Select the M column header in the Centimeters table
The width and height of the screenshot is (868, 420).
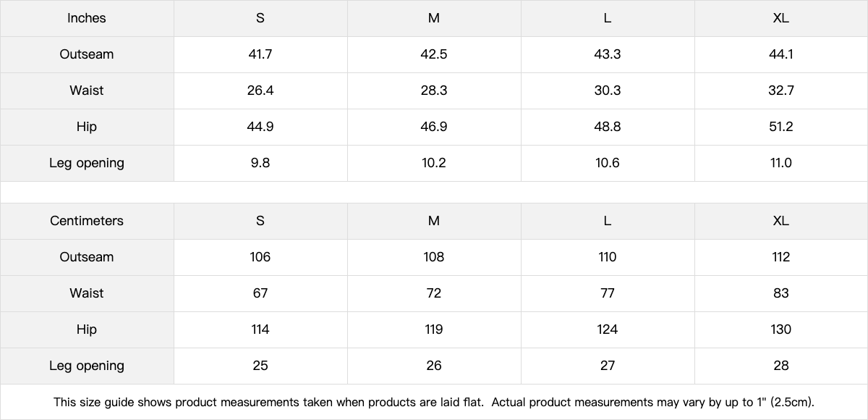(434, 221)
